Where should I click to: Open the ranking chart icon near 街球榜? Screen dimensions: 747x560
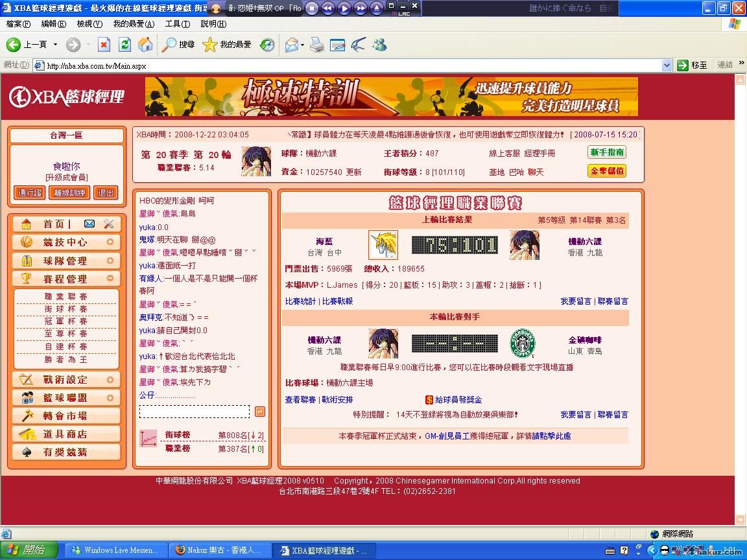click(148, 439)
